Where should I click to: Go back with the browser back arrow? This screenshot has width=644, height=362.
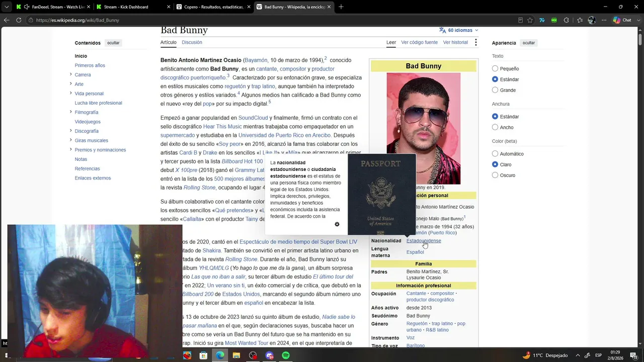pos(6,20)
